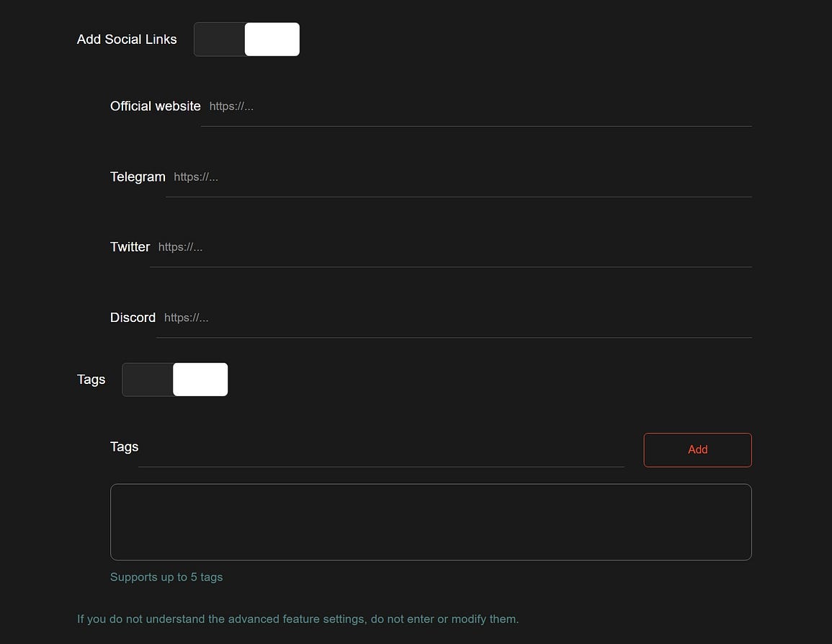This screenshot has width=832, height=644.
Task: Click the Discord URL input field
Action: (x=454, y=318)
